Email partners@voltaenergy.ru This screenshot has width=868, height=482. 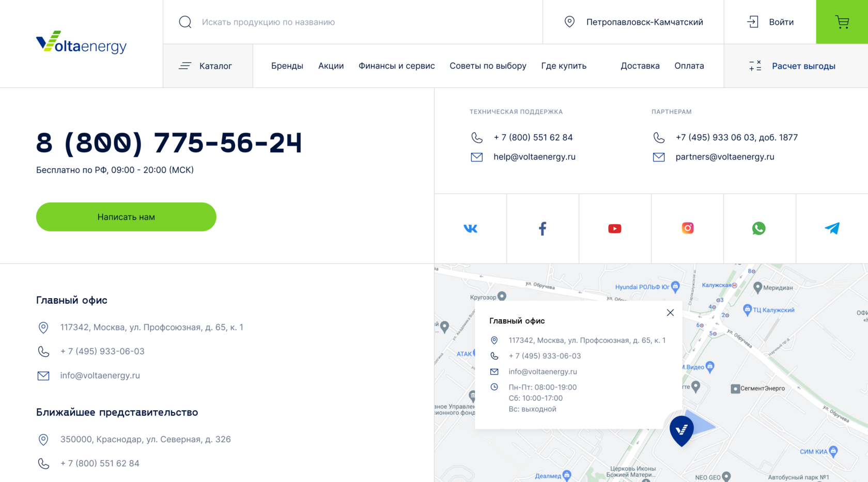coord(725,157)
